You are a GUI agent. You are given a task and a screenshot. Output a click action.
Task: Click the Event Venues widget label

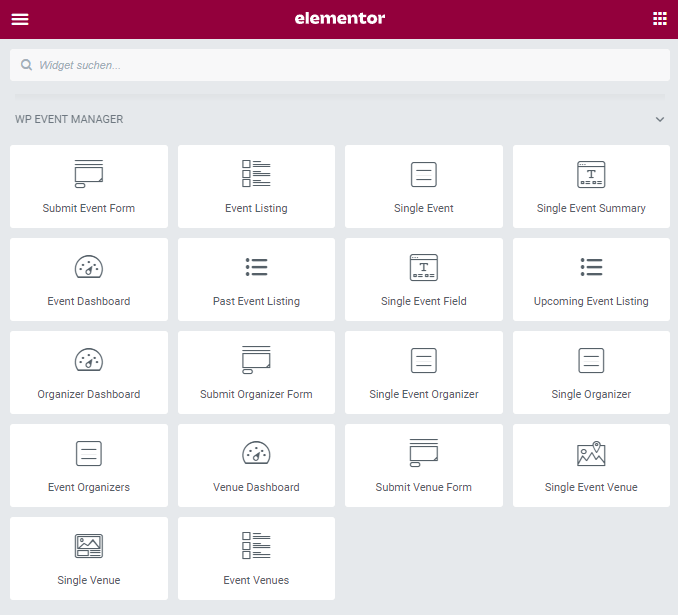(256, 580)
